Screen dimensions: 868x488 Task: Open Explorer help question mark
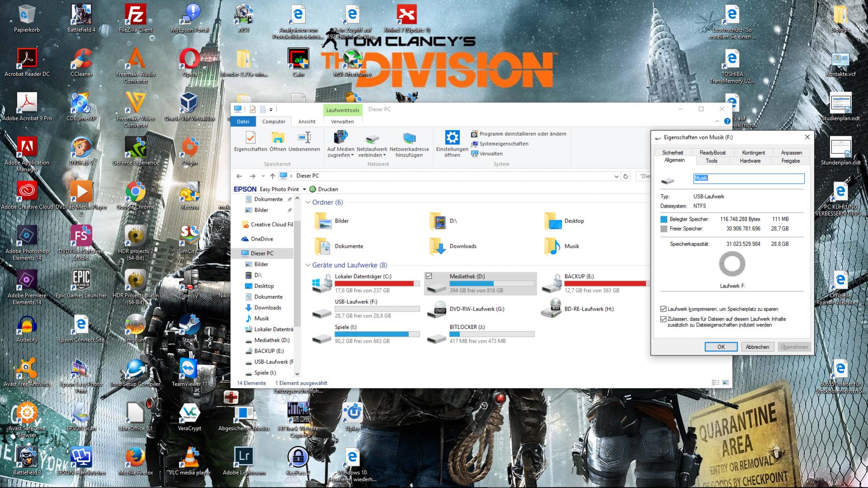pos(727,121)
